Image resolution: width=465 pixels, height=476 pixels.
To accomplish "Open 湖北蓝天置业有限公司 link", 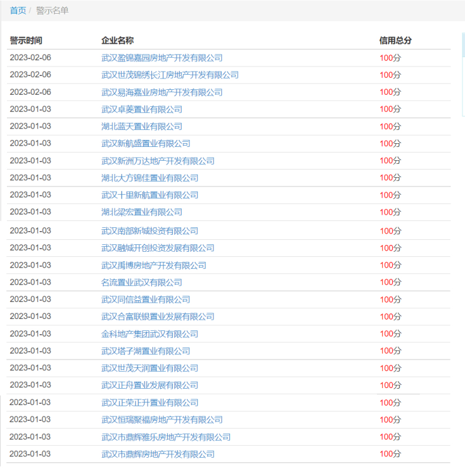I will [x=141, y=126].
